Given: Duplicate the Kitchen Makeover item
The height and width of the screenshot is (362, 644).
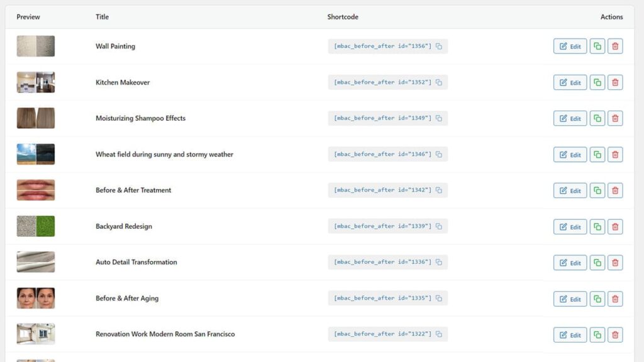Looking at the screenshot, I should click(597, 82).
